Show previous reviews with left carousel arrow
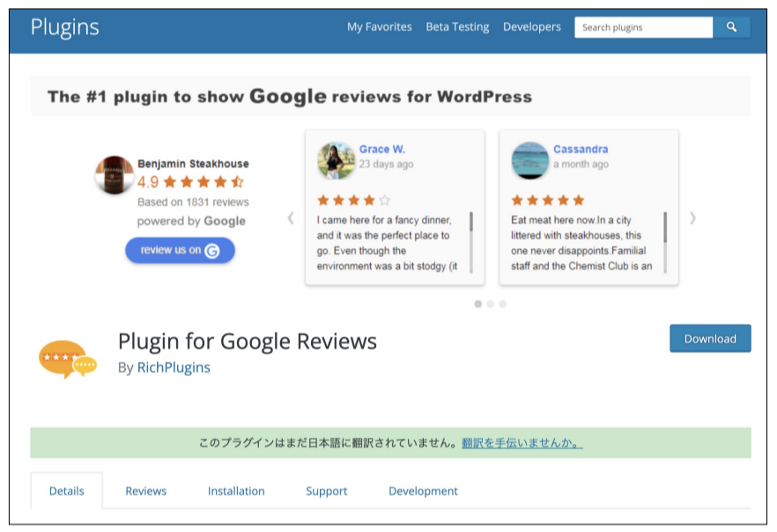The image size is (777, 532). 291,218
